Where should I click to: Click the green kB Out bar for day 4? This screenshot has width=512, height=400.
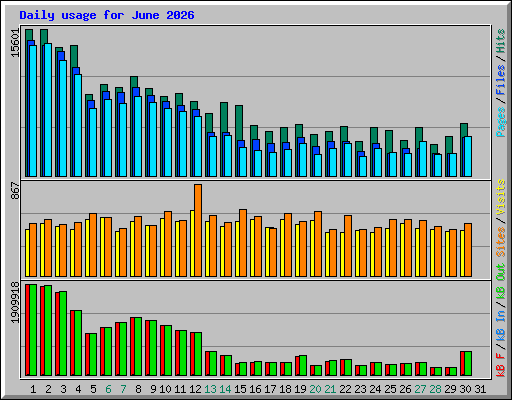[x=78, y=343]
